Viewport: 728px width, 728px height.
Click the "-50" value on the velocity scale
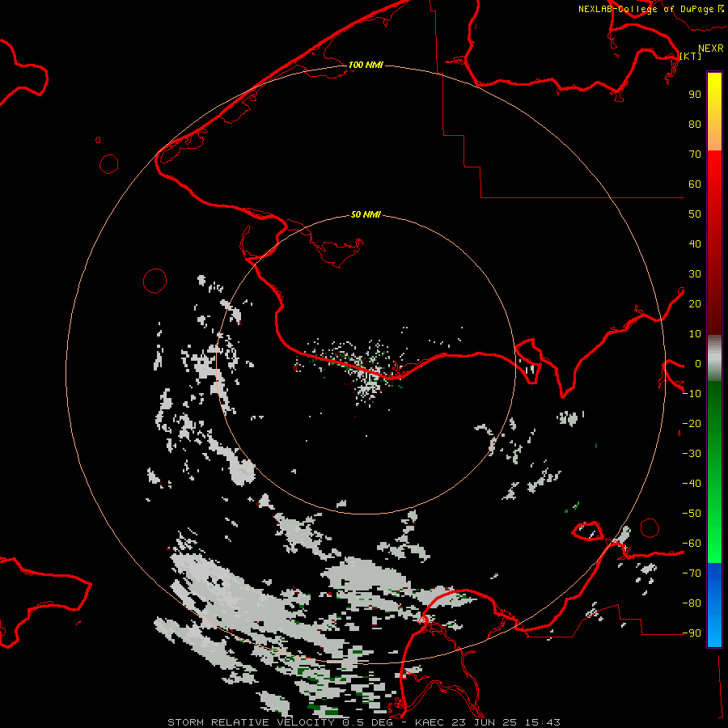click(x=692, y=514)
